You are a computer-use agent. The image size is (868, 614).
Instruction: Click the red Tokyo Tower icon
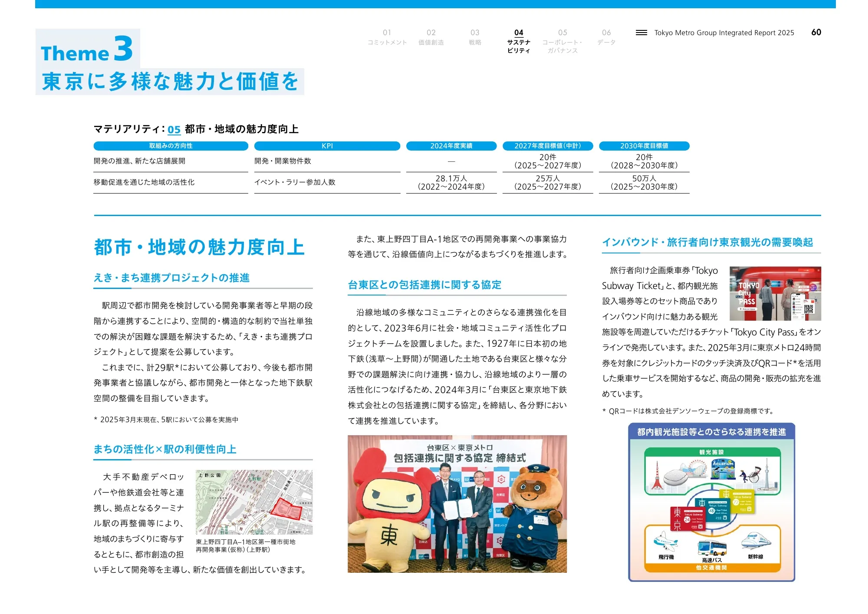(x=657, y=476)
